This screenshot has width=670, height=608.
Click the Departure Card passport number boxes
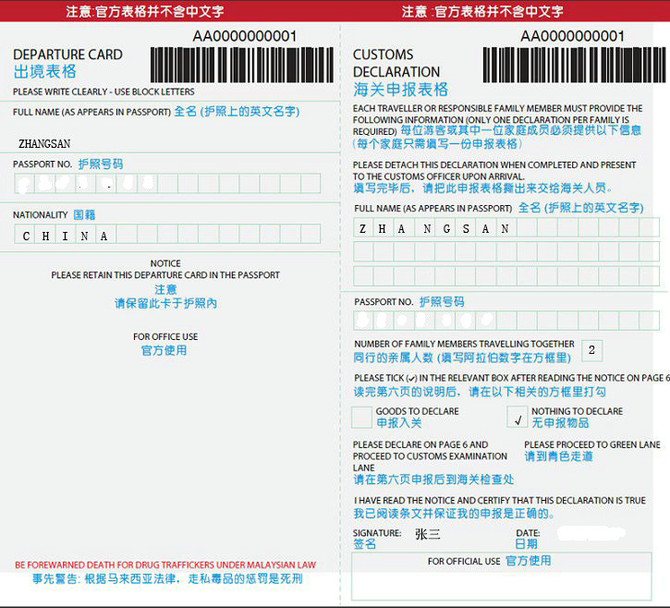point(168,184)
